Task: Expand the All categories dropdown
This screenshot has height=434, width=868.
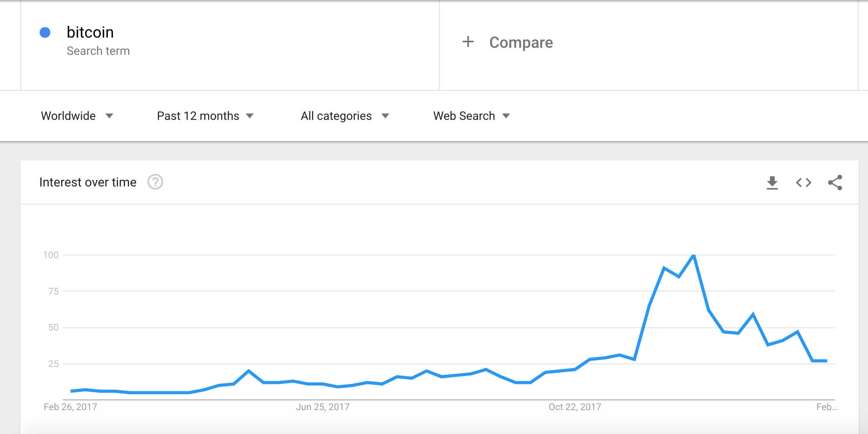Action: 345,116
